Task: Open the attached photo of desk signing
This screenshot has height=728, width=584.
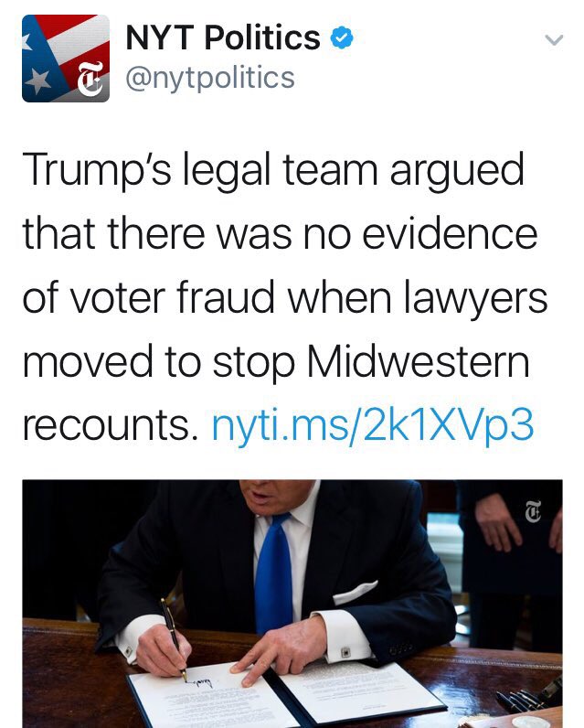Action: point(292,604)
